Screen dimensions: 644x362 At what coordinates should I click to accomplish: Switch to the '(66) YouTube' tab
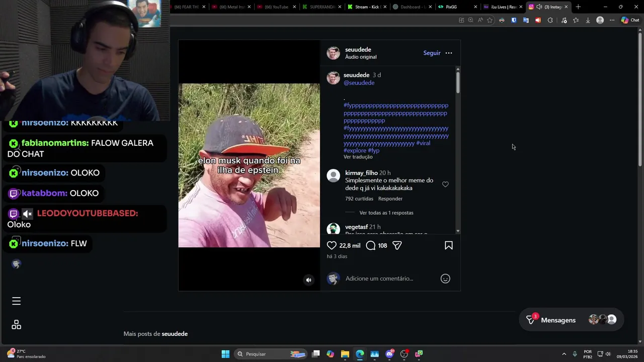click(276, 7)
